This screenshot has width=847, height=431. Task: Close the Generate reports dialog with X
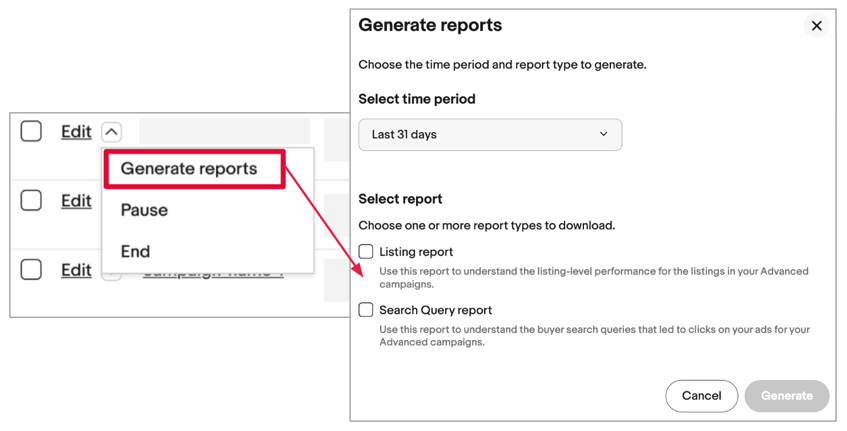coord(816,26)
